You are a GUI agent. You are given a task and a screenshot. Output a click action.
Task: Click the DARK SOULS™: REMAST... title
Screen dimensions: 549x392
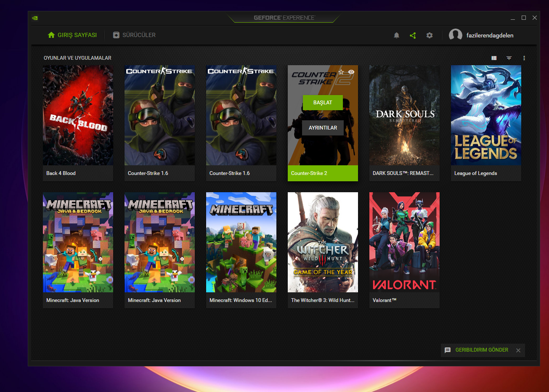point(403,173)
